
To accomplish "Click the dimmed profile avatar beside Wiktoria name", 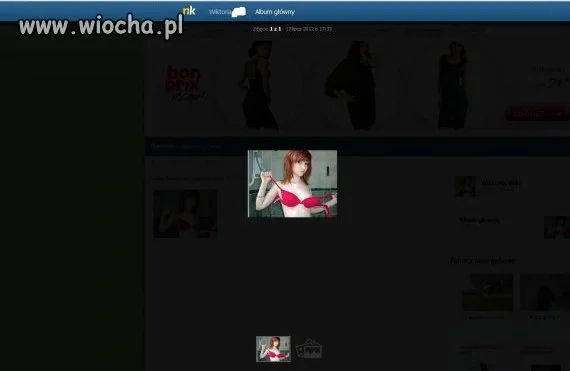I will pyautogui.click(x=465, y=186).
